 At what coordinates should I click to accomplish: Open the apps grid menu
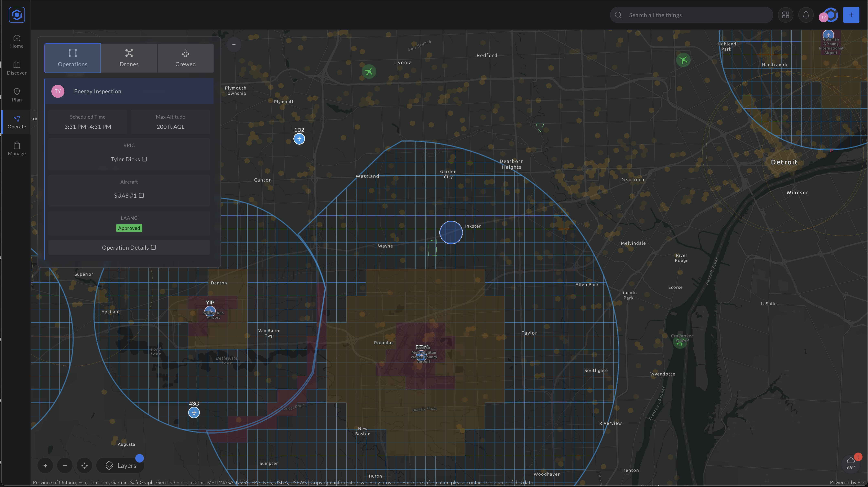coord(785,15)
